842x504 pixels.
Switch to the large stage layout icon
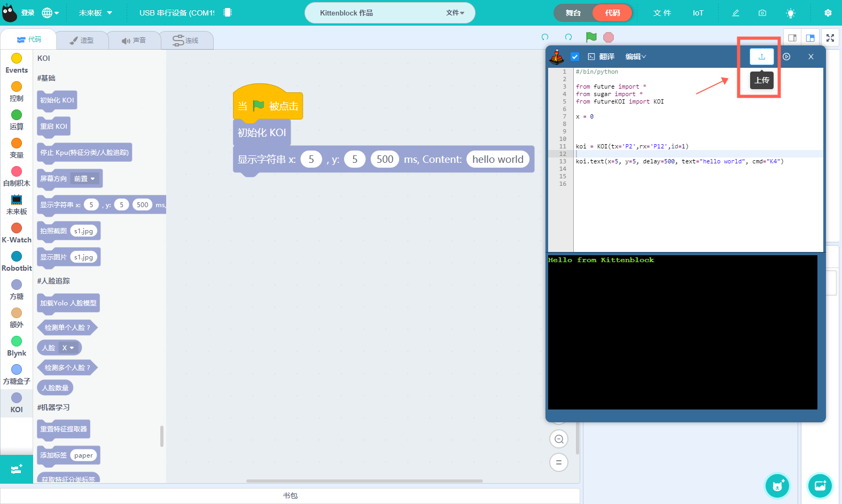[x=810, y=38]
